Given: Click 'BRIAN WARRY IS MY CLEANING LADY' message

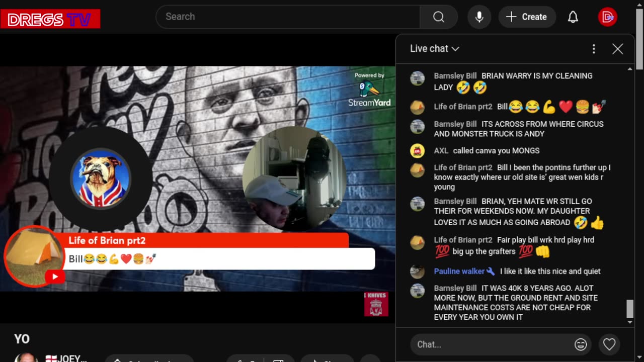Looking at the screenshot, I should 513,81.
